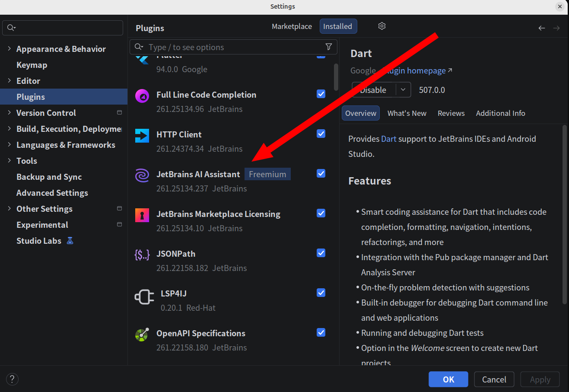This screenshot has height=392, width=569.
Task: Click the HTTP Client plugin icon
Action: (x=142, y=136)
